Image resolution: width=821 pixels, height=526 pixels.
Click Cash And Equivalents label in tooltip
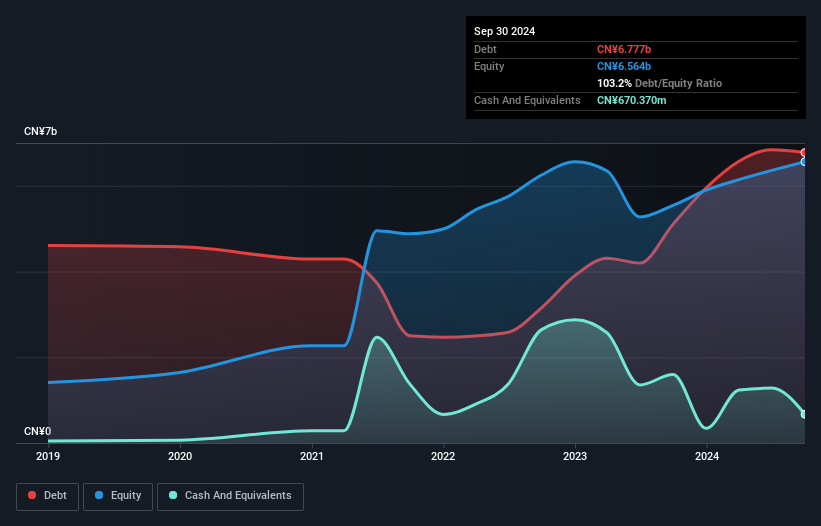coord(527,100)
